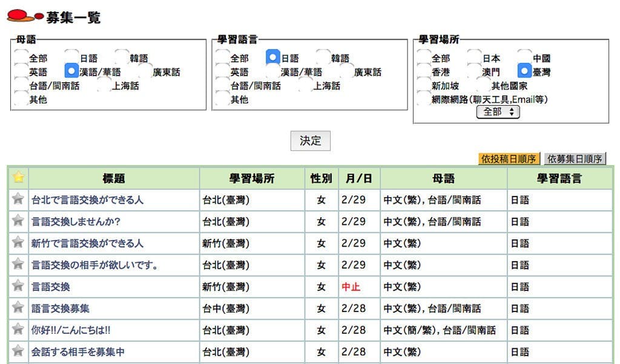The width and height of the screenshot is (620, 364).
Task: Star the 新竹で言語交換ができる人 listing
Action: click(18, 242)
